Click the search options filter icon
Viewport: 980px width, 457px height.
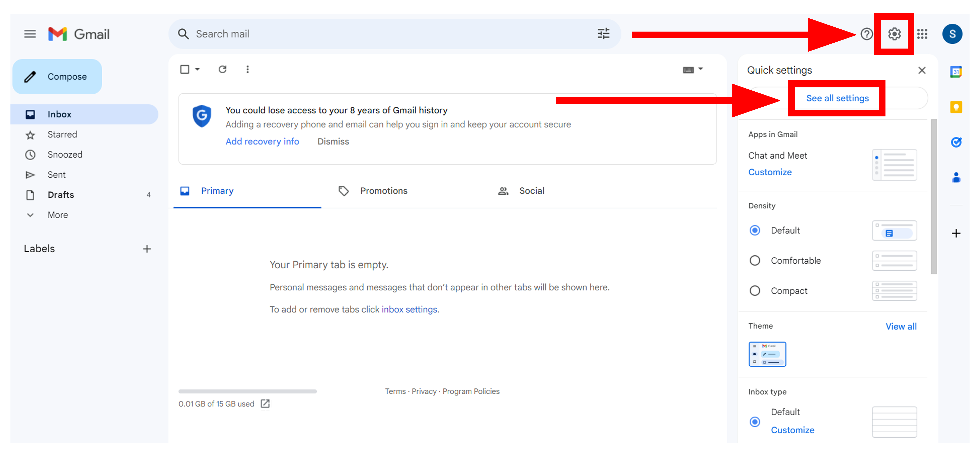(603, 34)
